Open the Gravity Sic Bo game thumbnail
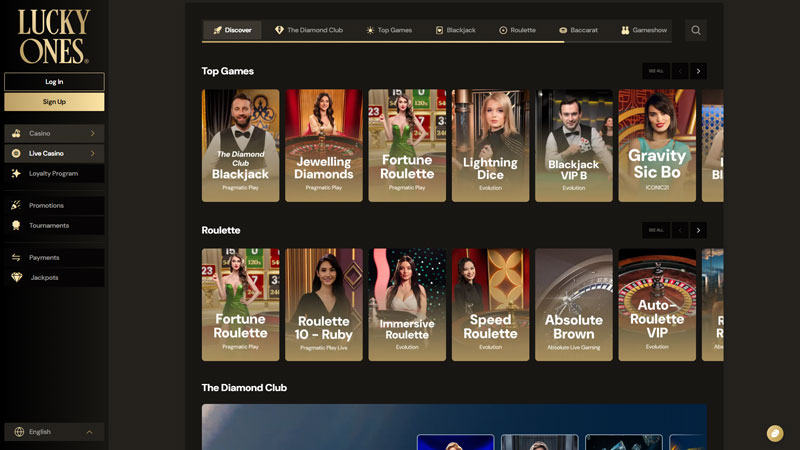This screenshot has height=450, width=800. pyautogui.click(x=656, y=145)
